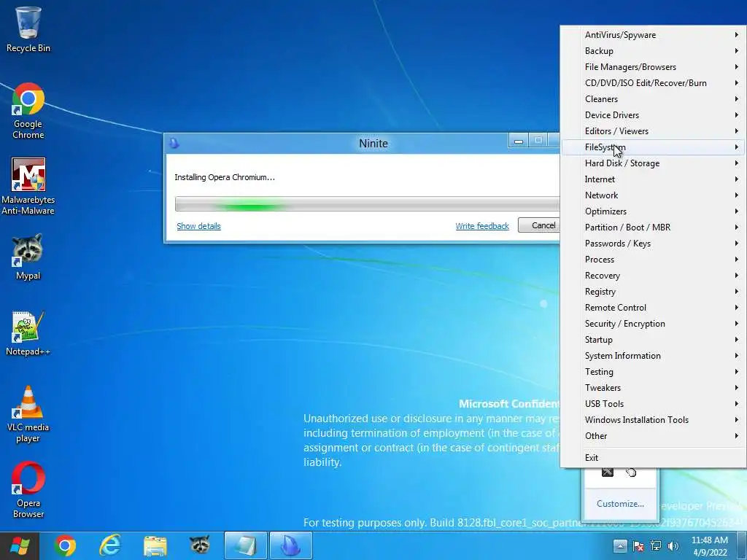Screen dimensions: 747x560
Task: Open the Security / Encryption submenu
Action: tap(652, 324)
